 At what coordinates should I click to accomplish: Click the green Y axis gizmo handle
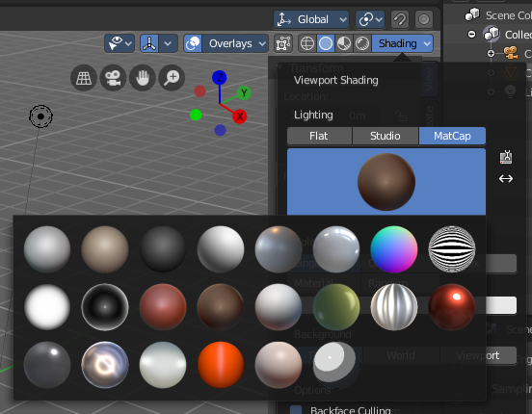(244, 92)
